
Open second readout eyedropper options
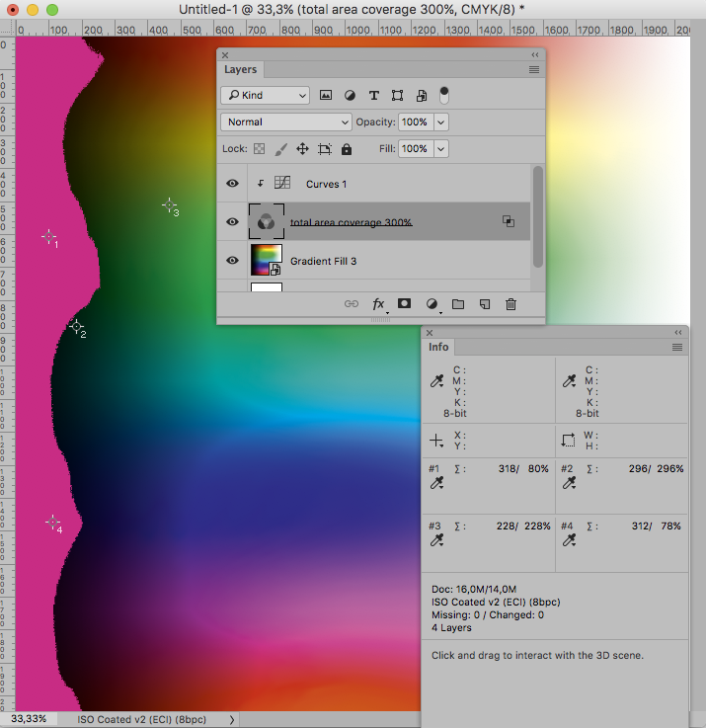click(x=569, y=381)
